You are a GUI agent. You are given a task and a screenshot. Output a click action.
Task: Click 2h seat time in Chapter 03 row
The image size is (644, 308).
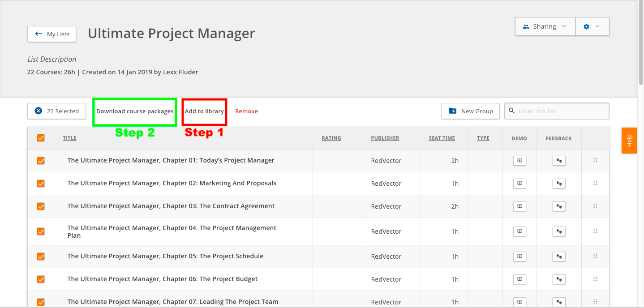455,206
